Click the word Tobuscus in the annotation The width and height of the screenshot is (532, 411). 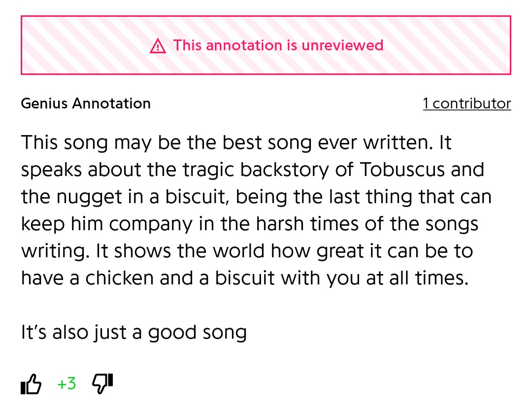click(x=402, y=170)
